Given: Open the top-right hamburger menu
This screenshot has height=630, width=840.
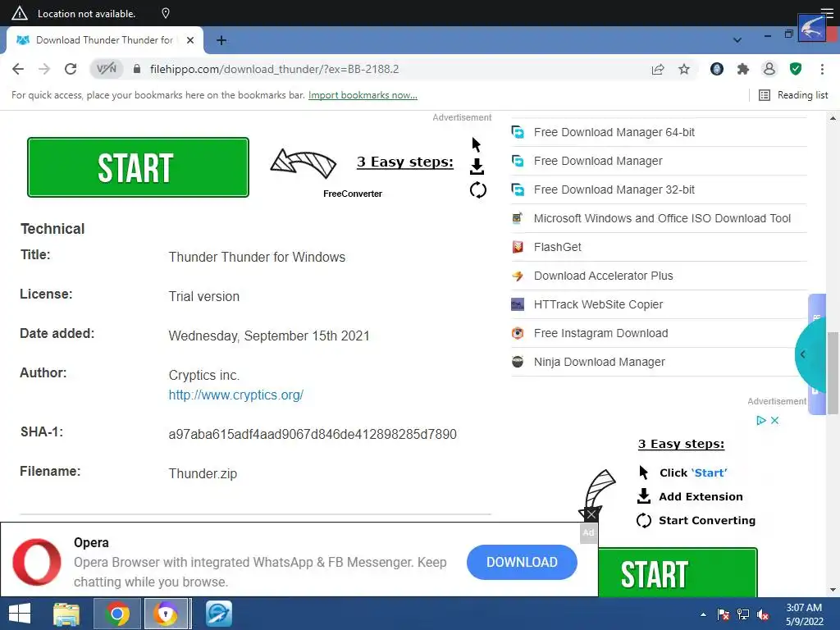Looking at the screenshot, I should [827, 12].
